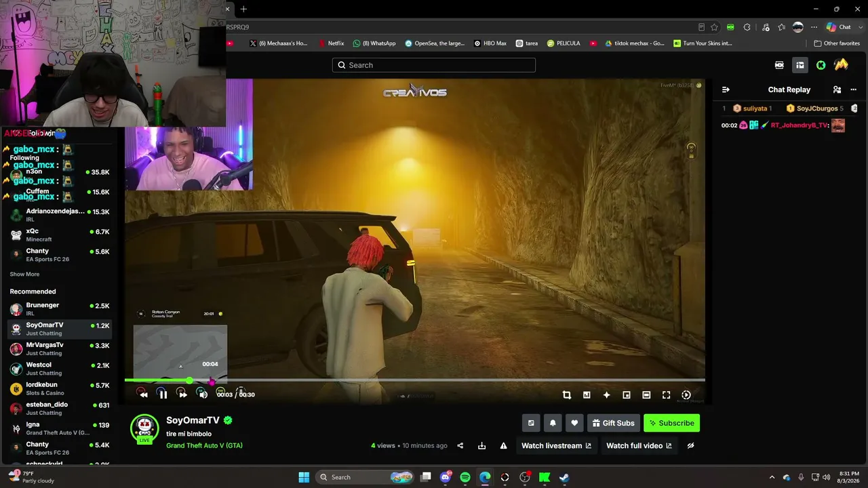
Task: Open chat users list icon
Action: (x=837, y=89)
